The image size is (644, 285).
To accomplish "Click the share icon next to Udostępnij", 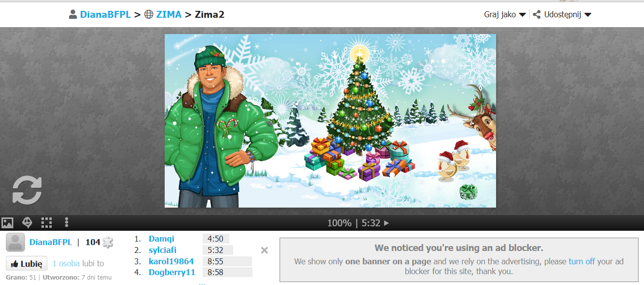I will tap(537, 15).
